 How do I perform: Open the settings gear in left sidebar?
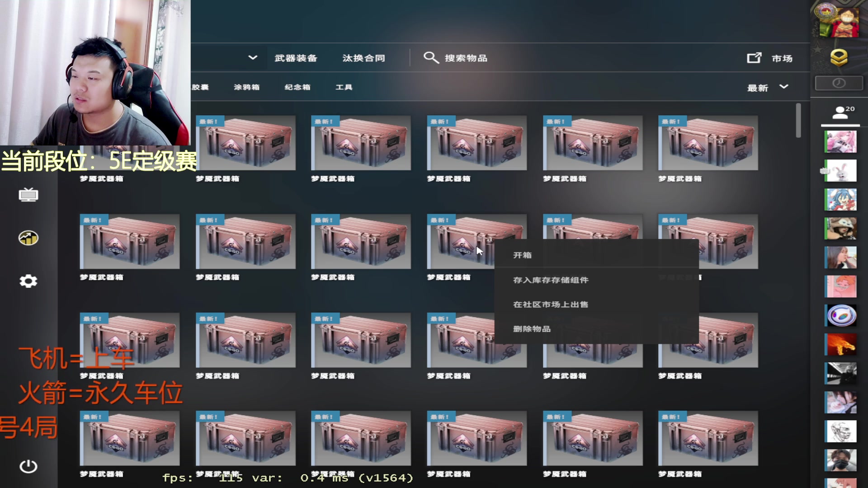(x=28, y=281)
